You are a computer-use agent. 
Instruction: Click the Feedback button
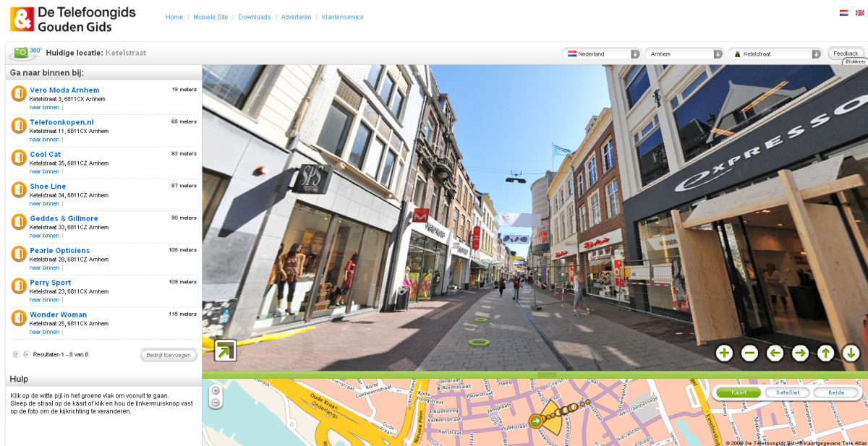[846, 53]
